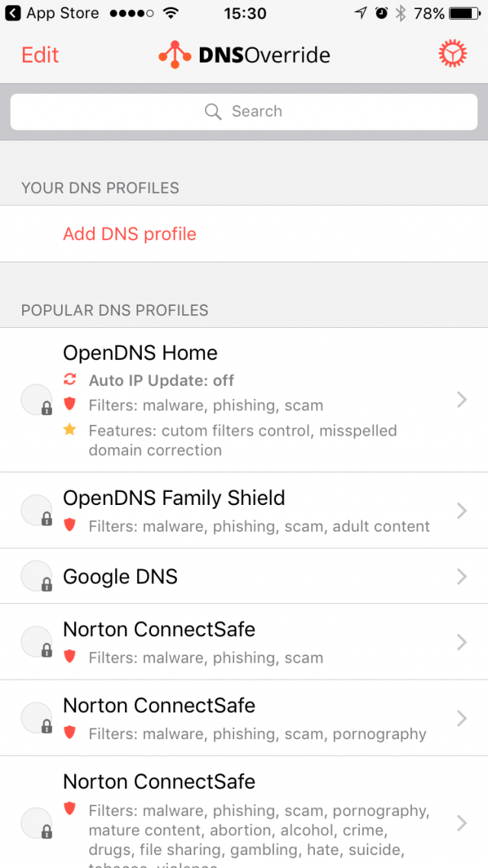Click inside the Search field
The width and height of the screenshot is (488, 868).
pyautogui.click(x=244, y=111)
